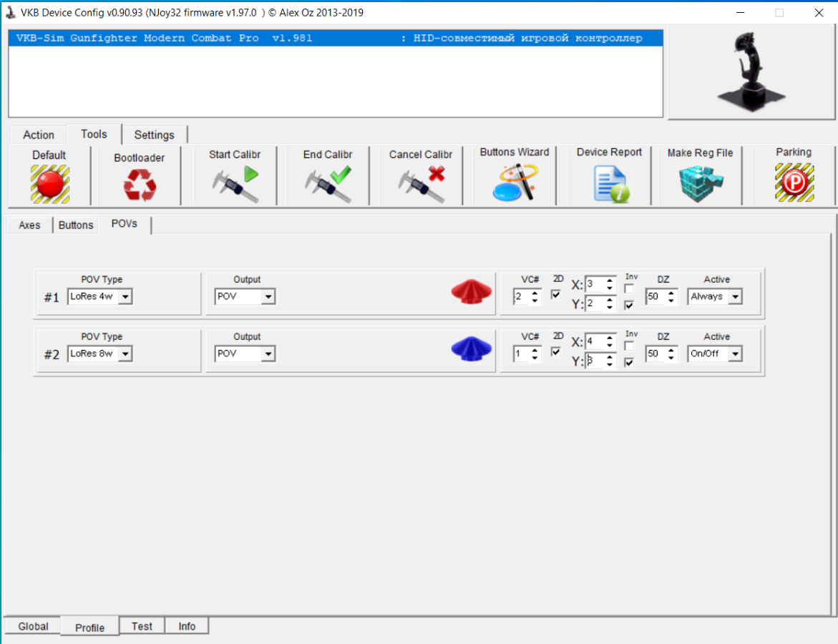Open the Output dropdown for POV #1
This screenshot has width=838, height=644.
tap(268, 297)
